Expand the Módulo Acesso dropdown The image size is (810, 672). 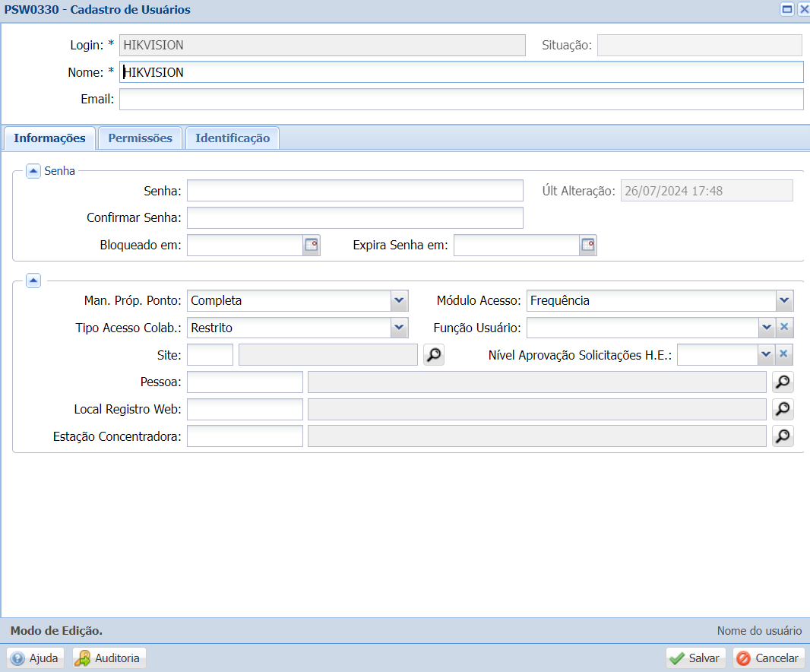pyautogui.click(x=784, y=300)
